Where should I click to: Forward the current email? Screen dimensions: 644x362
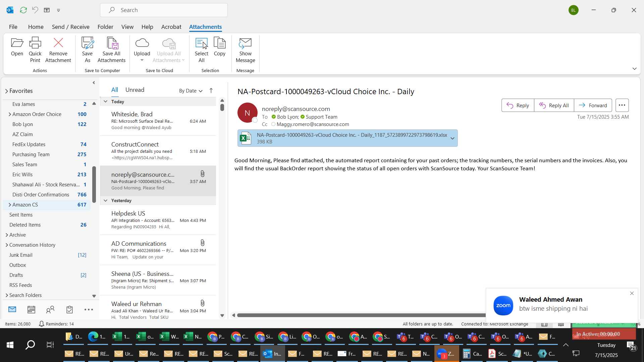pos(593,105)
